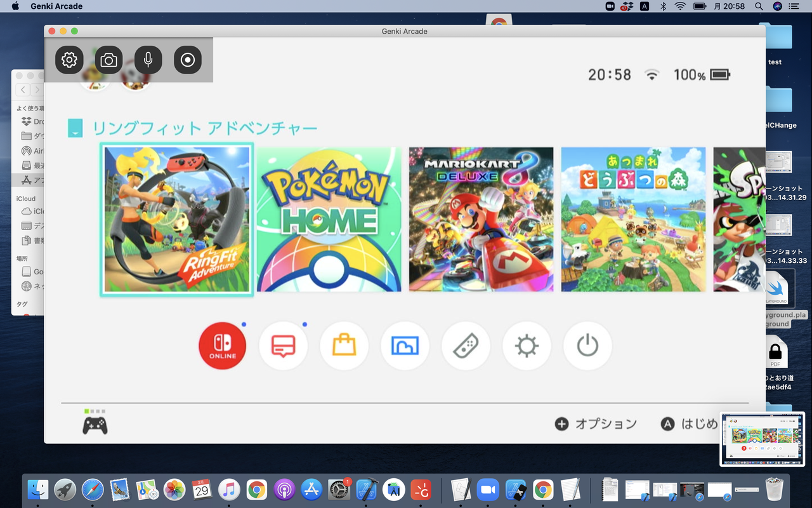Viewport: 812px width, 508px height.
Task: Select Dropbox in the Finder sidebar
Action: [x=32, y=121]
